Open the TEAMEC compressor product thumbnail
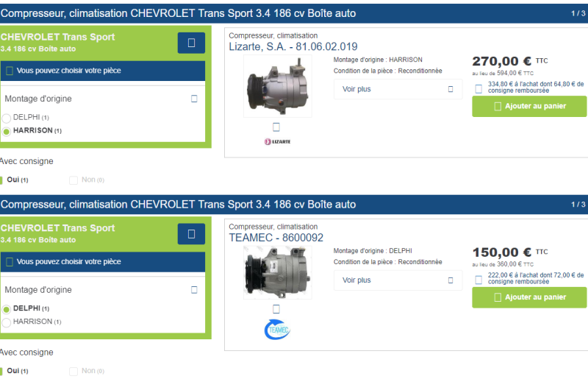This screenshot has width=588, height=379. pos(277,274)
